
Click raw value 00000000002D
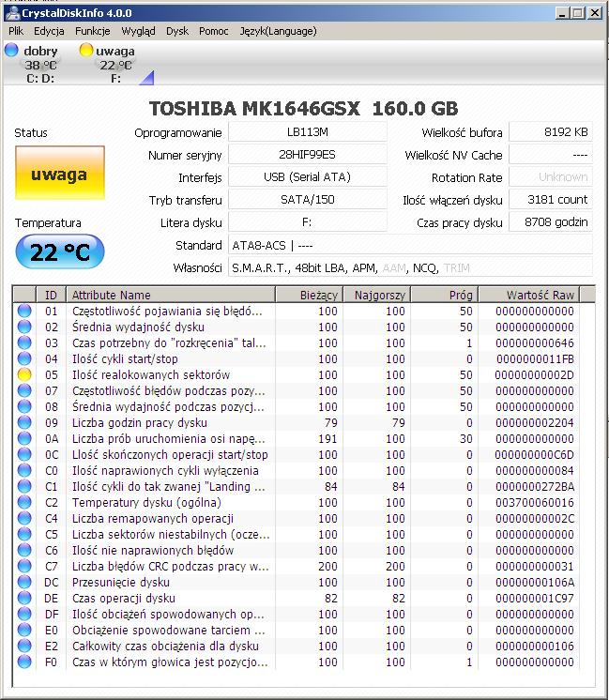pos(534,374)
